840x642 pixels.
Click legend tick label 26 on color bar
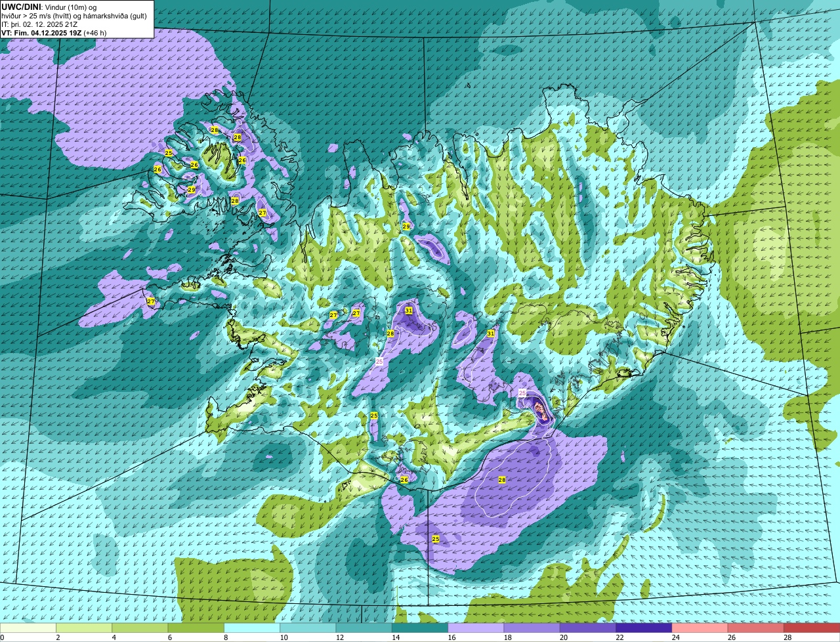[x=731, y=637]
